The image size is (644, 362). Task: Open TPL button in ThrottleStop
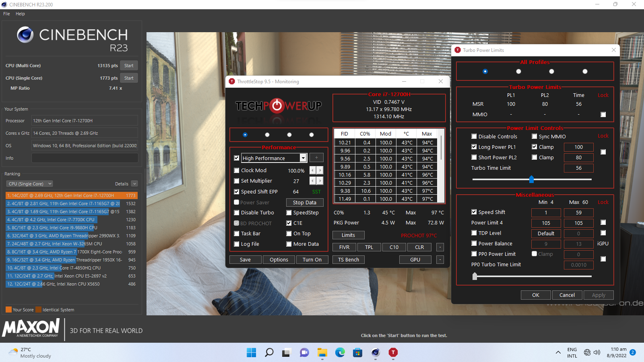click(369, 247)
